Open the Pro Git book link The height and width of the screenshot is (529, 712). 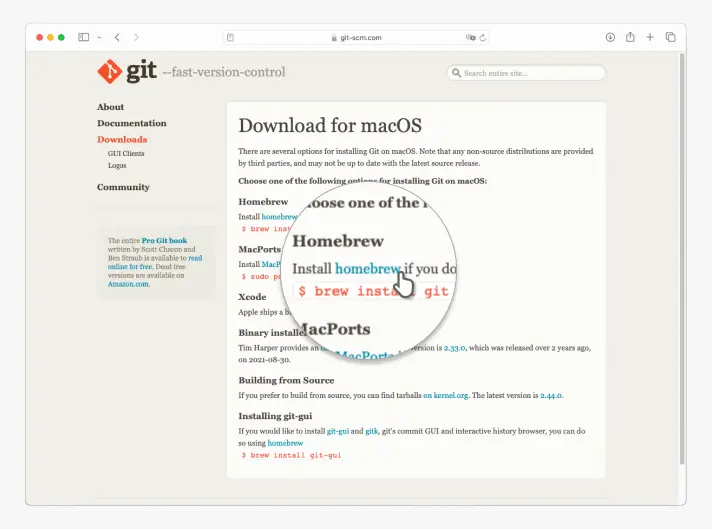[164, 241]
